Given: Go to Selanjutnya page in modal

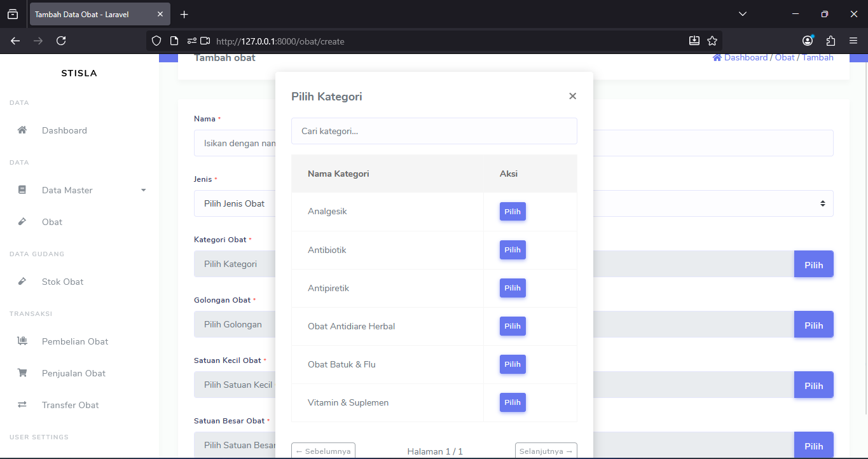Looking at the screenshot, I should tap(546, 451).
